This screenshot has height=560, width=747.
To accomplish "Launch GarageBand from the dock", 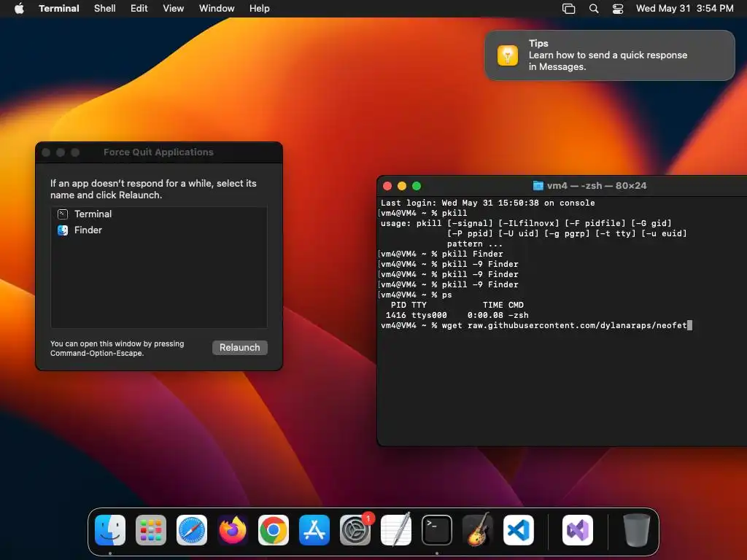I will click(478, 530).
